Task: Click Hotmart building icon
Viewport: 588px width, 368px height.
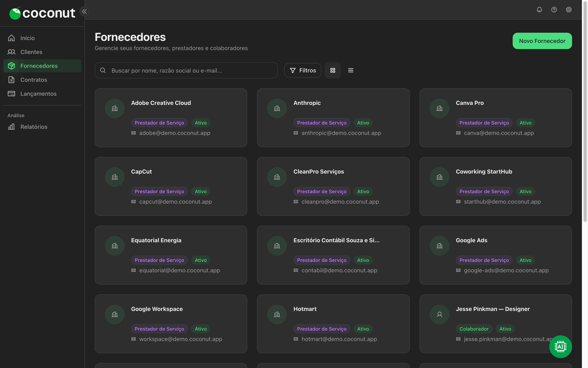Action: point(277,315)
